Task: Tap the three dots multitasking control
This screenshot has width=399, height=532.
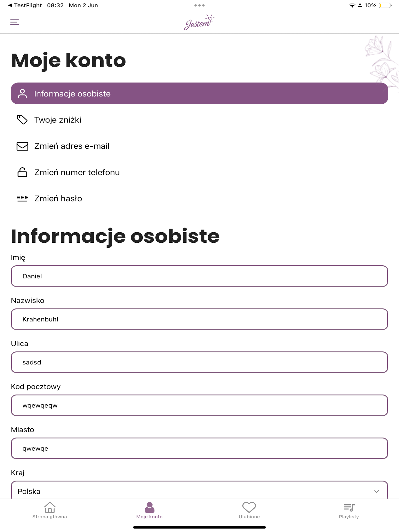Action: click(x=199, y=5)
